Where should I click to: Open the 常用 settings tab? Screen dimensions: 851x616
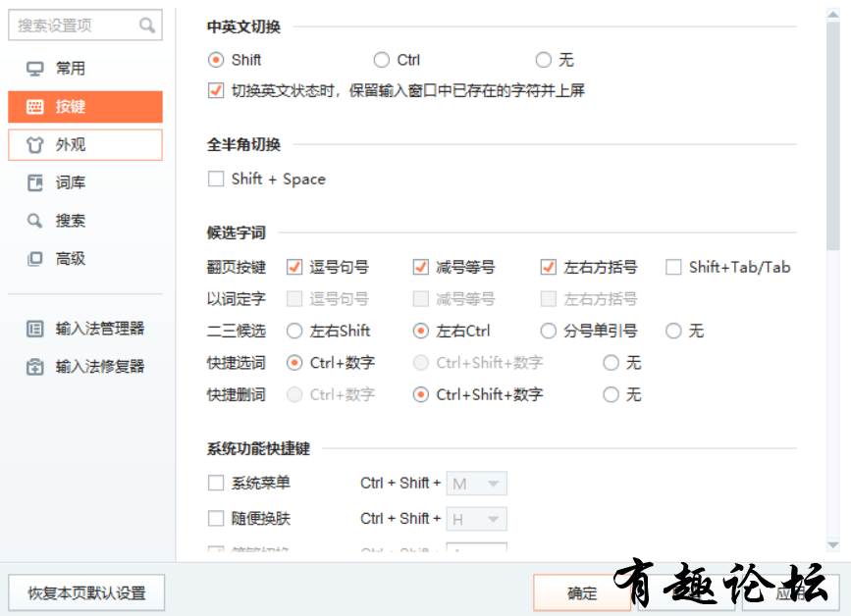[85, 69]
